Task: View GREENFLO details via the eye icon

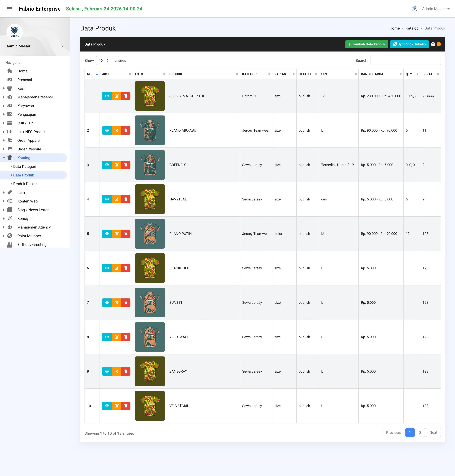Action: pos(107,165)
